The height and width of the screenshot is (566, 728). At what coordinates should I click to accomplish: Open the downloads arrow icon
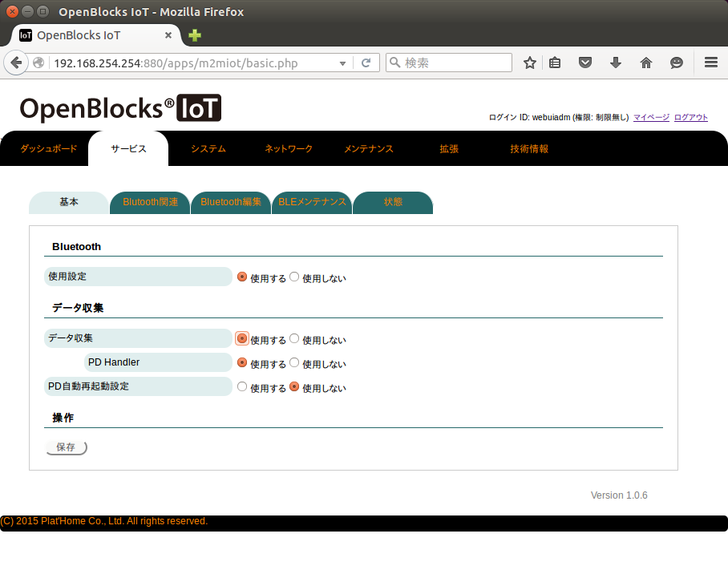[x=616, y=63]
